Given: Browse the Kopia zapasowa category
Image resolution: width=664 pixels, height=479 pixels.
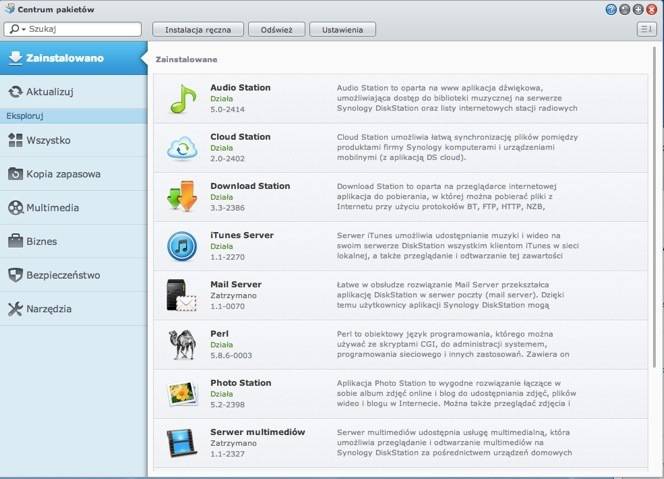Looking at the screenshot, I should (74, 174).
